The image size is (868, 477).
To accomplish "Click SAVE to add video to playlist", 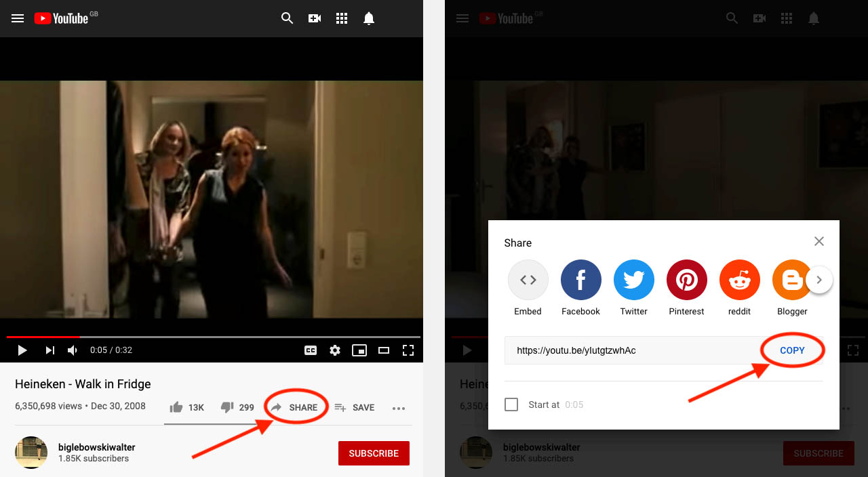I will pos(354,407).
